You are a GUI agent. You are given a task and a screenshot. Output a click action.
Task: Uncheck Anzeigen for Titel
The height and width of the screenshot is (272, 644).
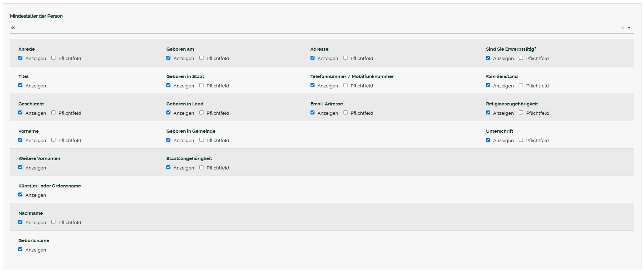tap(20, 85)
